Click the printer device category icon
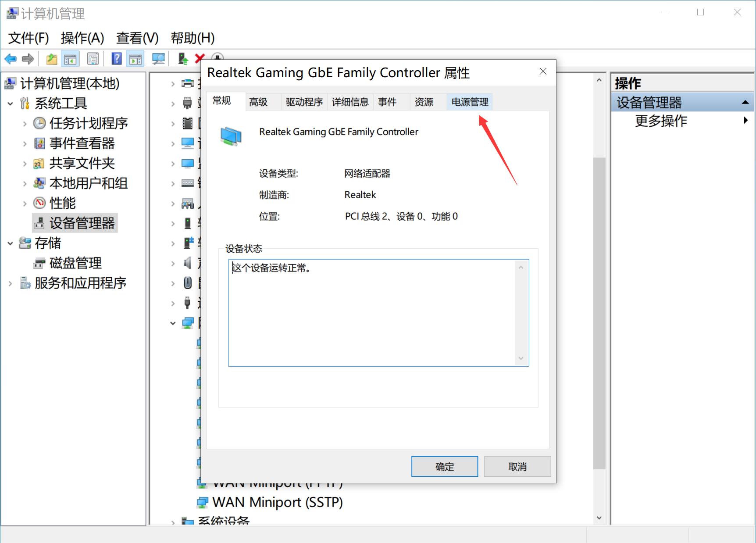 (x=188, y=83)
